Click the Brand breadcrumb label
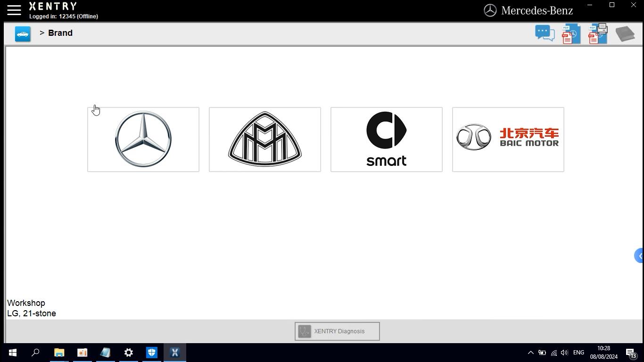 click(60, 33)
